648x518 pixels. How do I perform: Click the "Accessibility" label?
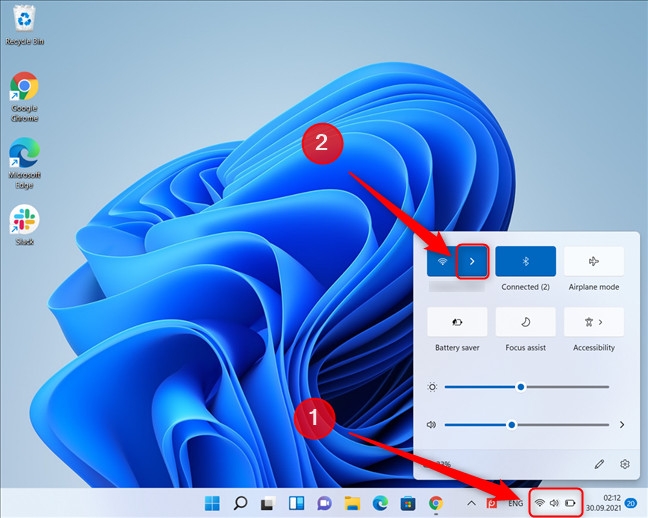tap(594, 348)
